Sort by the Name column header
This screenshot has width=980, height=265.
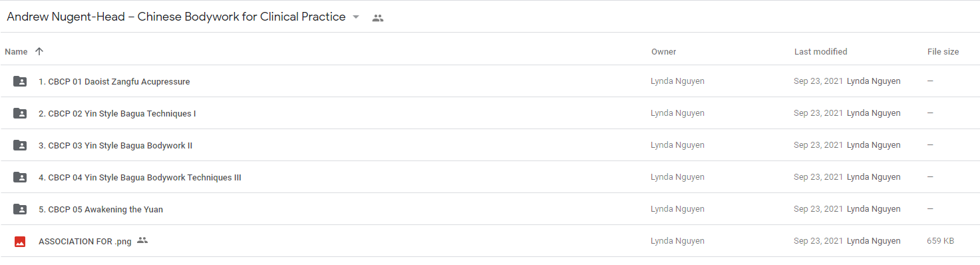tap(16, 51)
